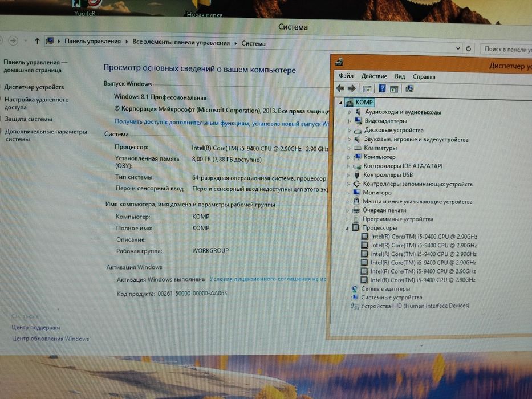The height and width of the screenshot is (399, 532).
Task: Open Диспетчер устройств link in left pane
Action: [x=34, y=87]
